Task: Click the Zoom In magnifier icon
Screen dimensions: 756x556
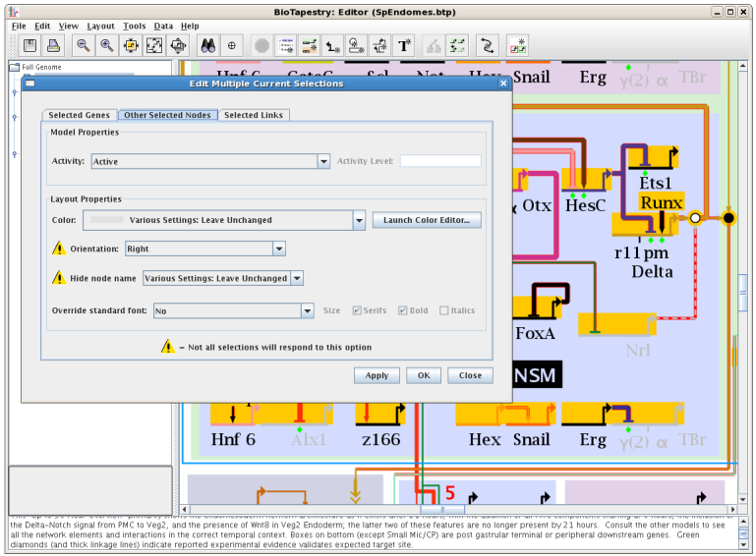Action: [x=106, y=45]
